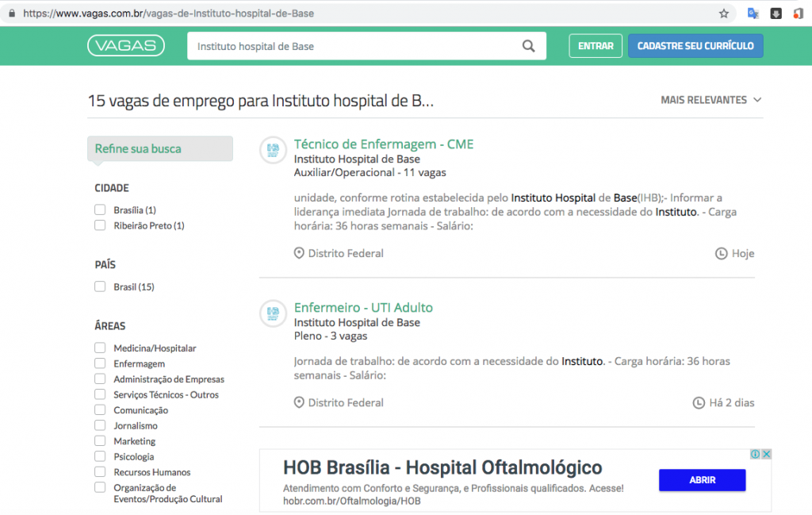This screenshot has width=812, height=515.
Task: Click the Entrar login button
Action: 595,46
